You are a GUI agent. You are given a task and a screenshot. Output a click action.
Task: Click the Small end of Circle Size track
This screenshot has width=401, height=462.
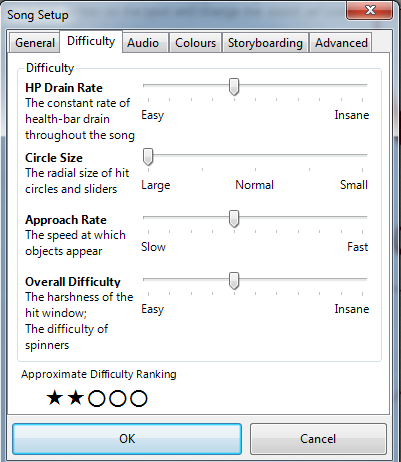363,155
